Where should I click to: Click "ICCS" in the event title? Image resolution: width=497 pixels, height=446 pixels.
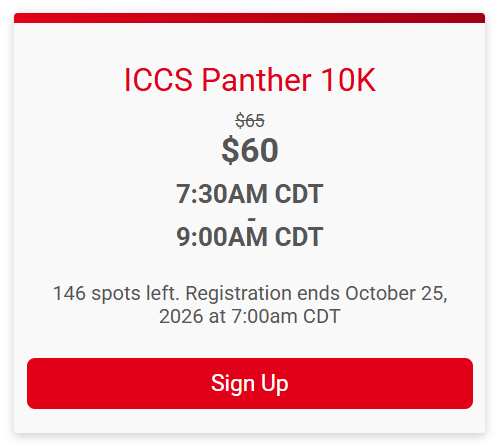[x=158, y=79]
